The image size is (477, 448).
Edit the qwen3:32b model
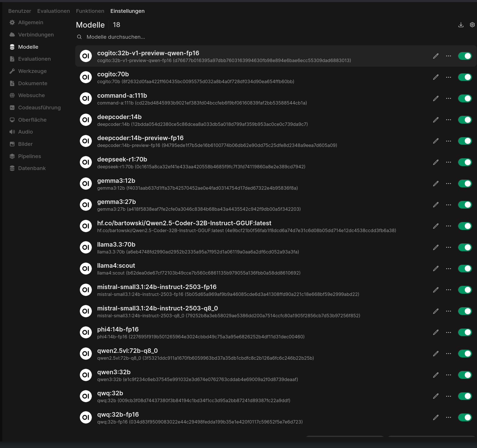[x=436, y=375]
